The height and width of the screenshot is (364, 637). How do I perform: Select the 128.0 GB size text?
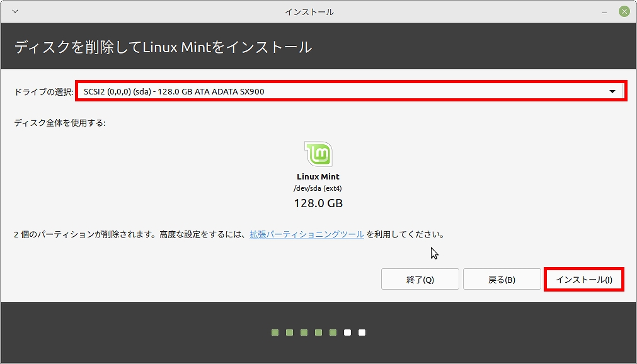pyautogui.click(x=318, y=203)
